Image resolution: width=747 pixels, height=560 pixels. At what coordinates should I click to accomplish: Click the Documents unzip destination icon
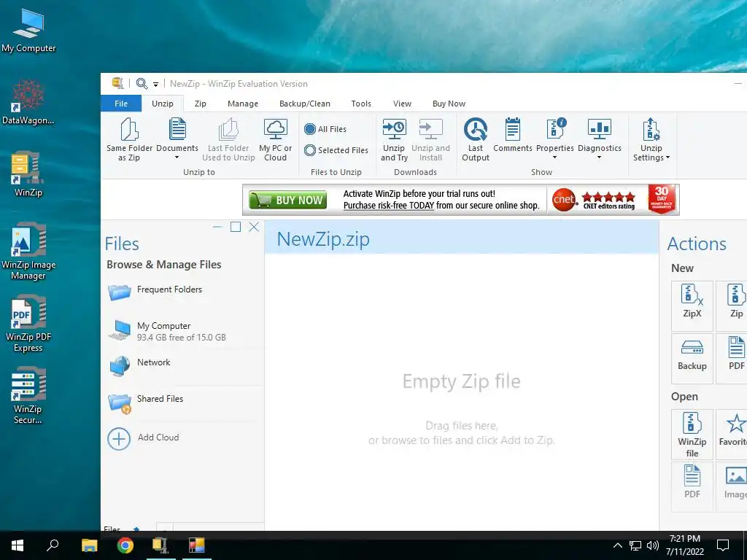click(x=177, y=129)
